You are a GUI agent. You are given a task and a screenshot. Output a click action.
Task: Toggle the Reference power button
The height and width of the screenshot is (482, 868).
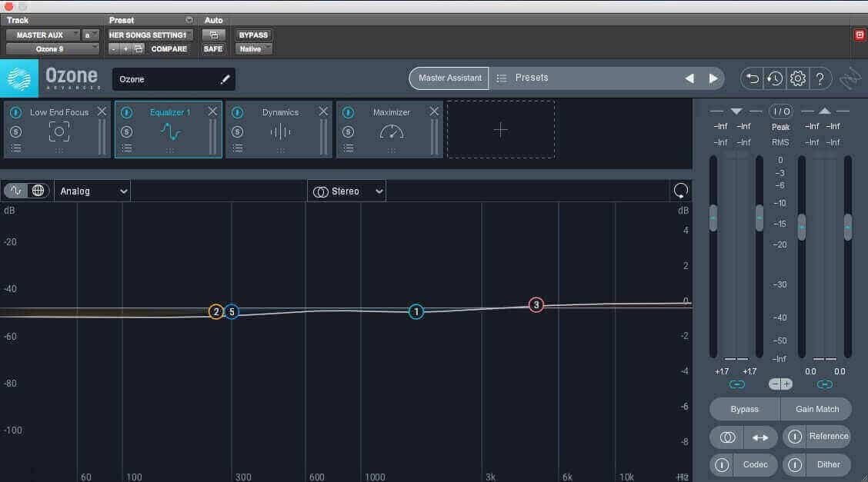click(795, 437)
